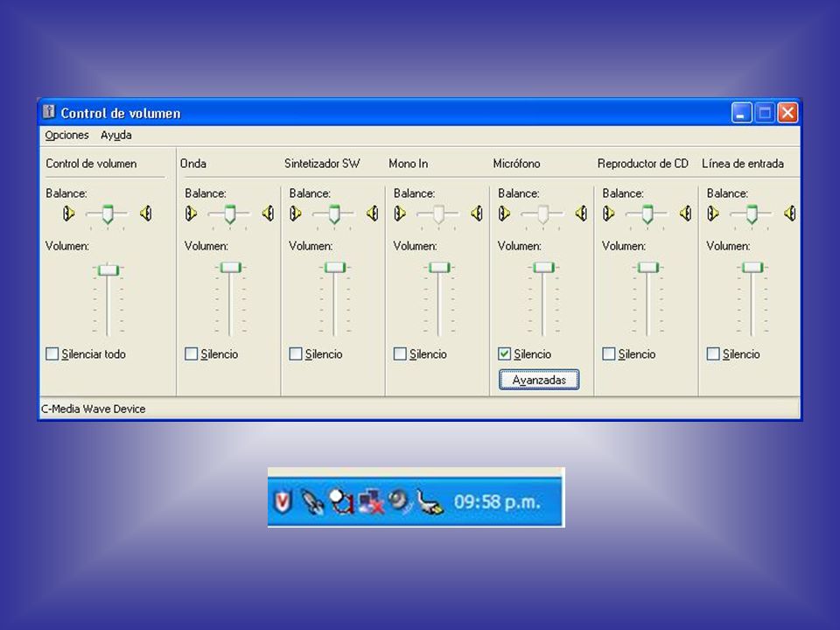840x630 pixels.
Task: Click the right speaker icon of Onda balance
Action: point(268,213)
